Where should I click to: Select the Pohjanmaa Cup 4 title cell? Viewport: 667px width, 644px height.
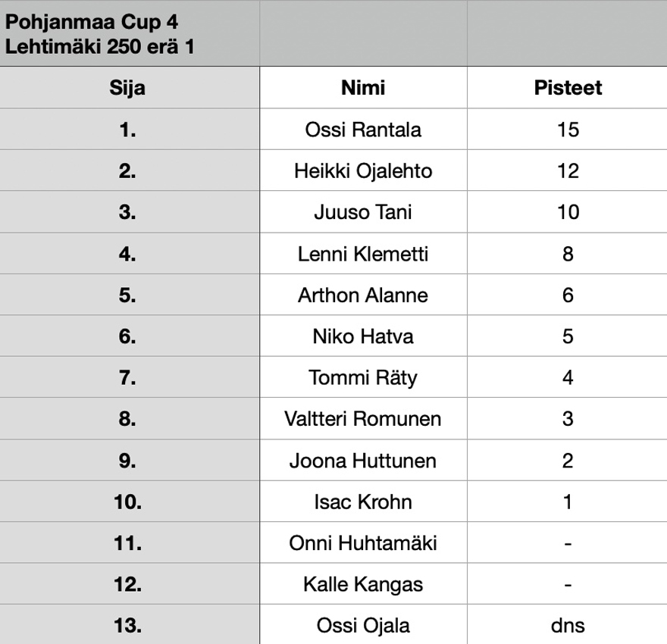tap(130, 33)
